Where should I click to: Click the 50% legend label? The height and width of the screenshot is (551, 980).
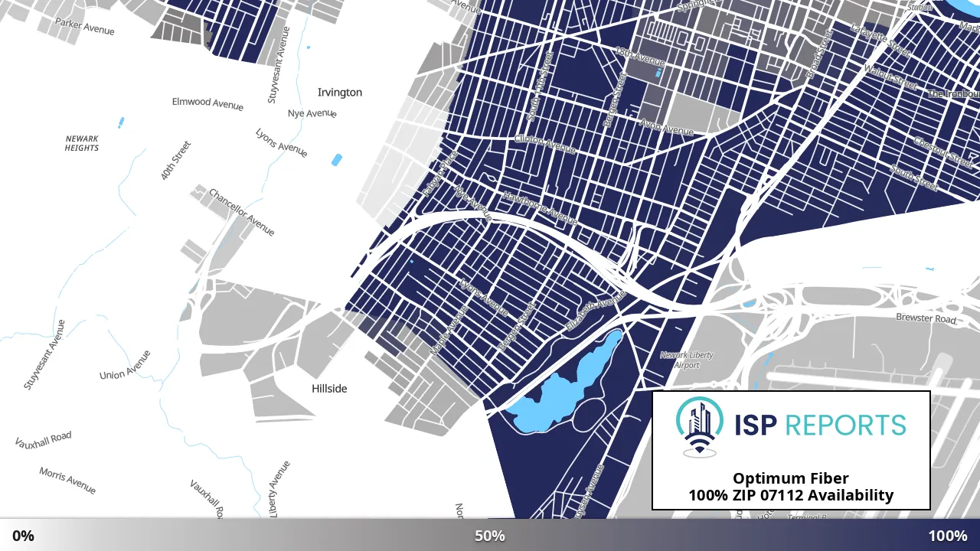pos(490,536)
